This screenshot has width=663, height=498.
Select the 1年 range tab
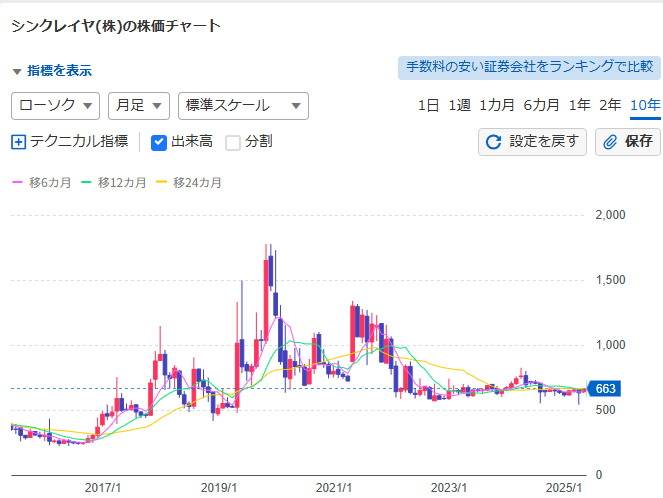click(579, 105)
